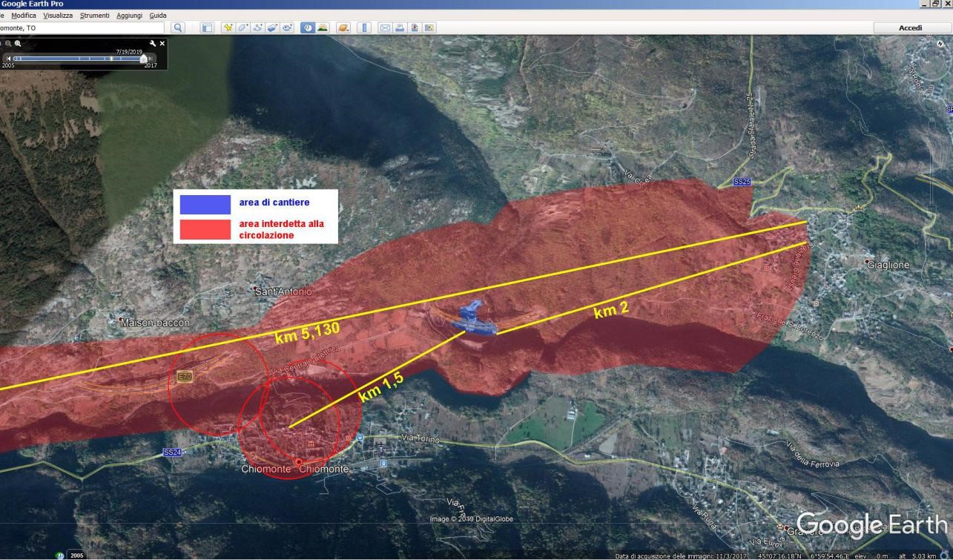Open the Visualizza menu
The width and height of the screenshot is (953, 560).
58,15
